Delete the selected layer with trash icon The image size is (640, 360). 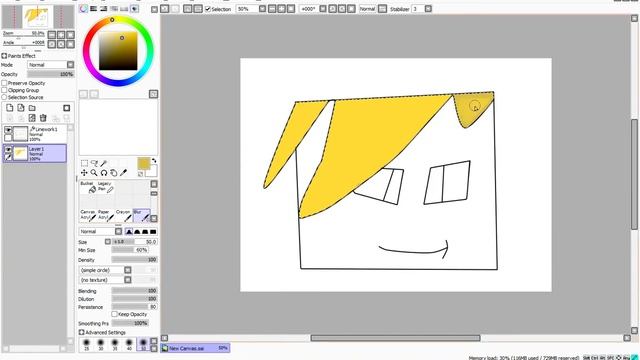pos(43,118)
